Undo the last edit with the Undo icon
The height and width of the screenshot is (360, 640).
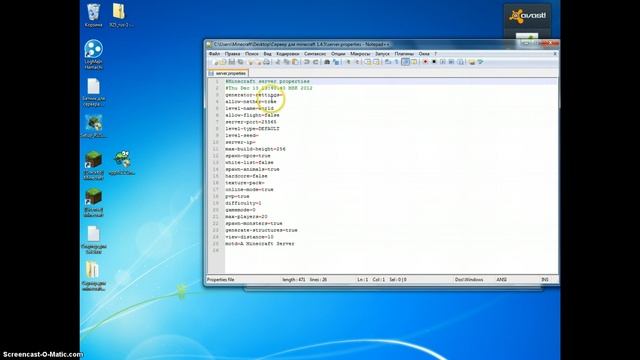click(308, 62)
